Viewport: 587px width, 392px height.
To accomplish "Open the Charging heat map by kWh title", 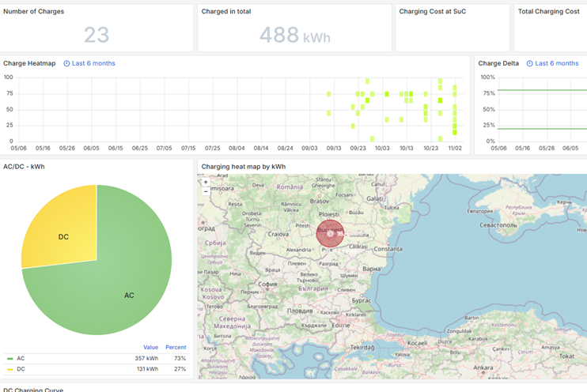I will click(243, 167).
